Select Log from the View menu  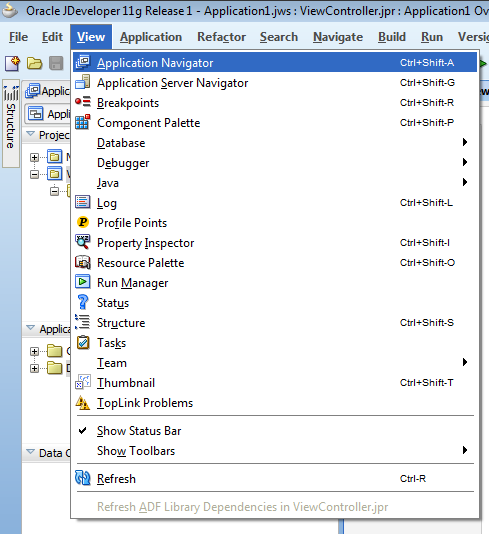point(275,203)
